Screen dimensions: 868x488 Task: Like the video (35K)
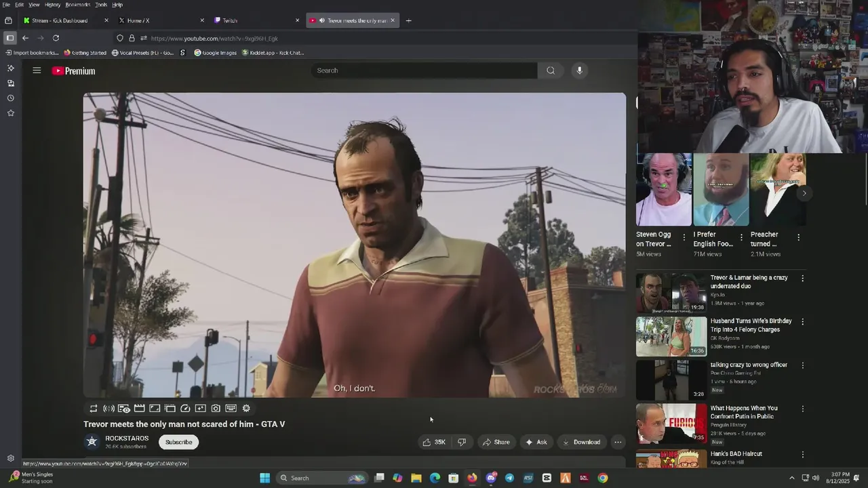pyautogui.click(x=434, y=442)
